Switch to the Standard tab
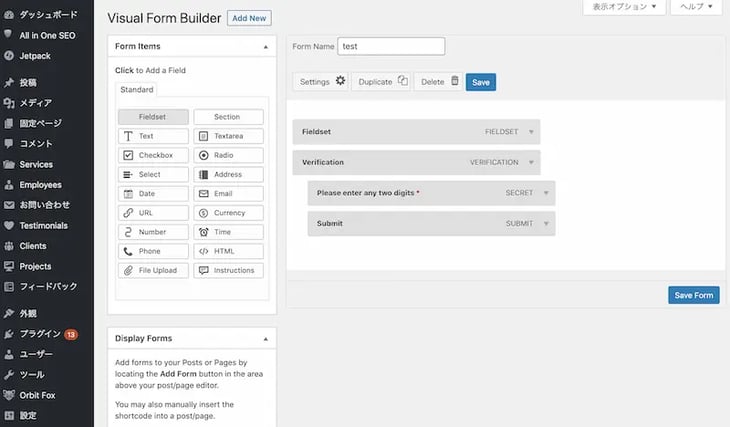Image resolution: width=730 pixels, height=427 pixels. [137, 90]
